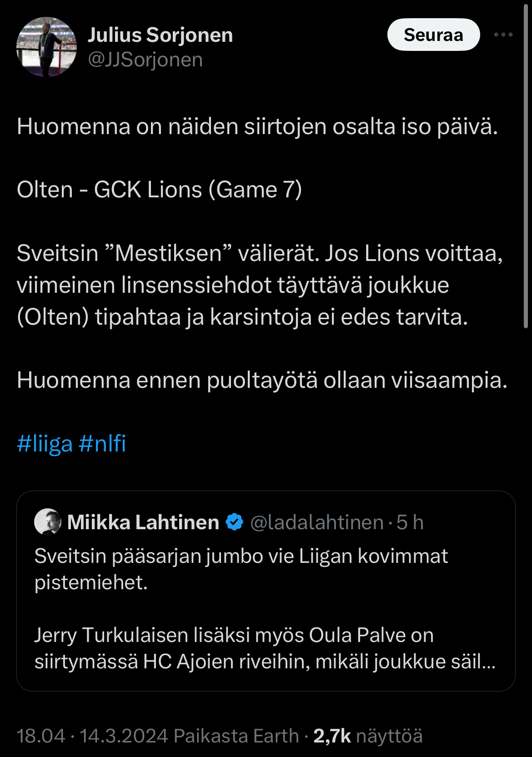The height and width of the screenshot is (757, 532).
Task: Open Miikka Lahtinen's name in quoted post
Action: [x=143, y=522]
